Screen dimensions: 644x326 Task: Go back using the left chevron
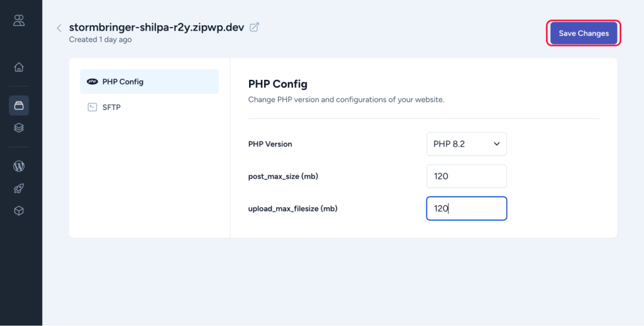pyautogui.click(x=59, y=28)
